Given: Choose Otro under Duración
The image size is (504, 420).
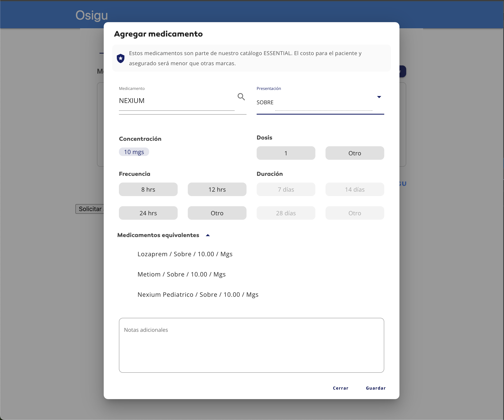Looking at the screenshot, I should pyautogui.click(x=354, y=213).
